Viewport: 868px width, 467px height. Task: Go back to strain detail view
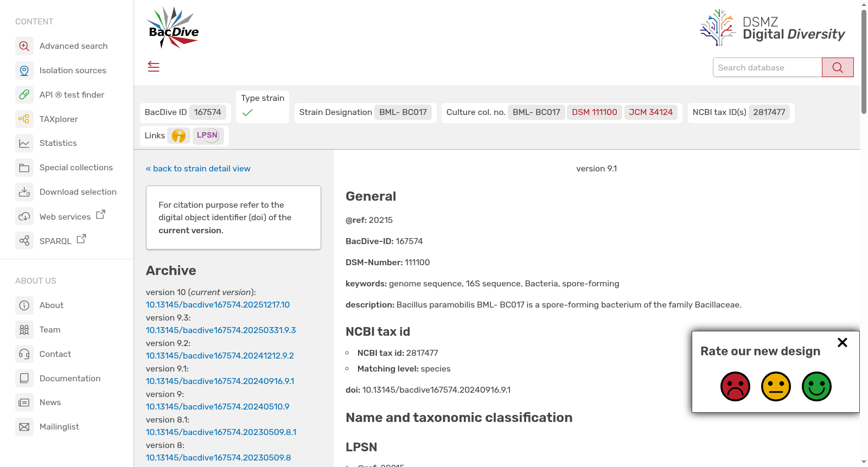pyautogui.click(x=198, y=169)
